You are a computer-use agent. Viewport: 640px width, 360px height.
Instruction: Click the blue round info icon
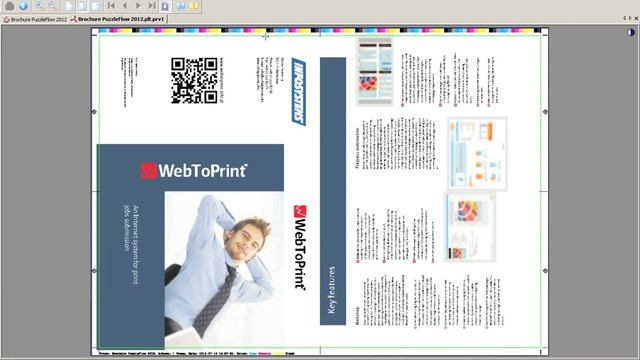pyautogui.click(x=23, y=6)
